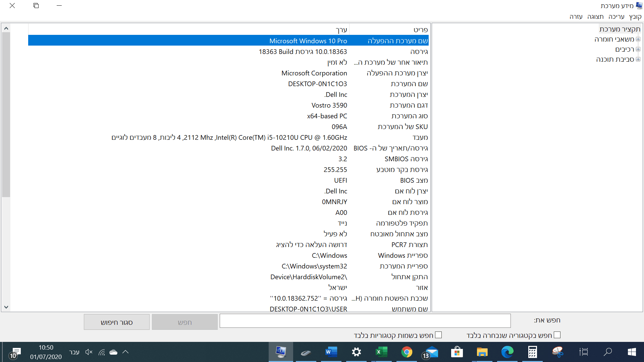
Task: Enable the search selected category only checkbox
Action: point(557,335)
